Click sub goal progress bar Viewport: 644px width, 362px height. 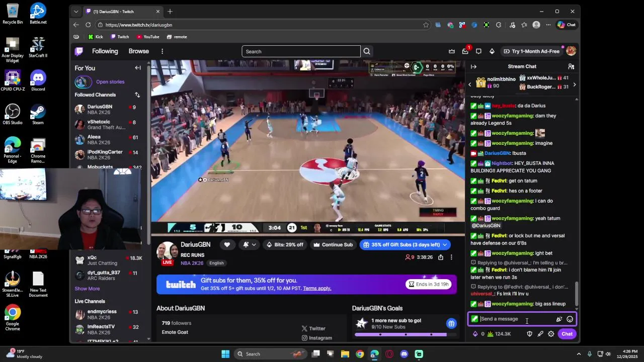click(x=401, y=334)
